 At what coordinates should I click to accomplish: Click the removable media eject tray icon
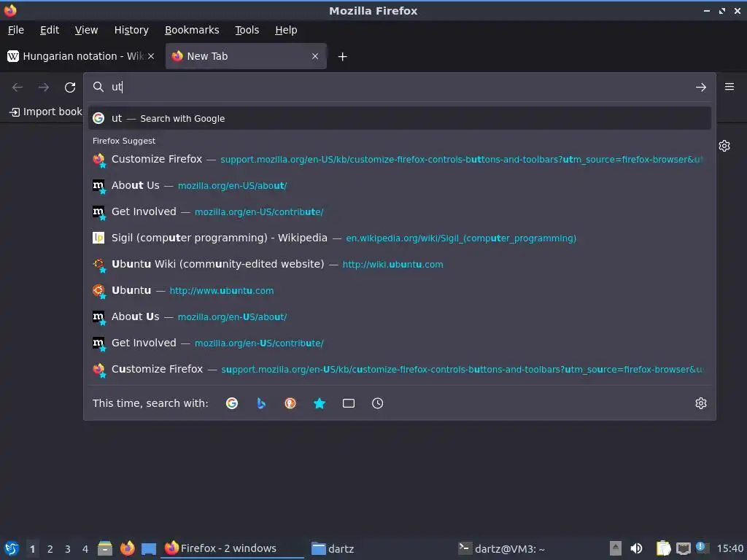click(616, 548)
